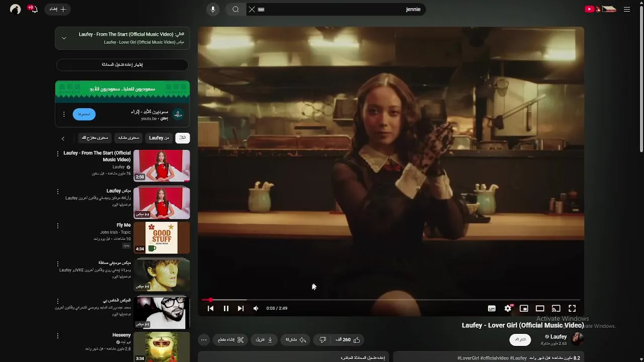Select the All (الكل) filter chip

(183, 138)
